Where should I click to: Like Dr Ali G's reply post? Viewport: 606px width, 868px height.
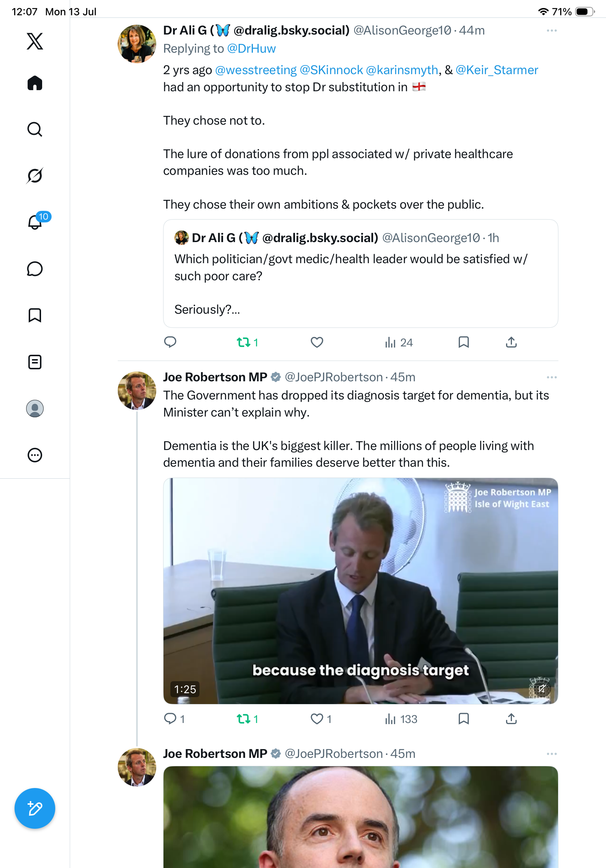[x=317, y=342]
